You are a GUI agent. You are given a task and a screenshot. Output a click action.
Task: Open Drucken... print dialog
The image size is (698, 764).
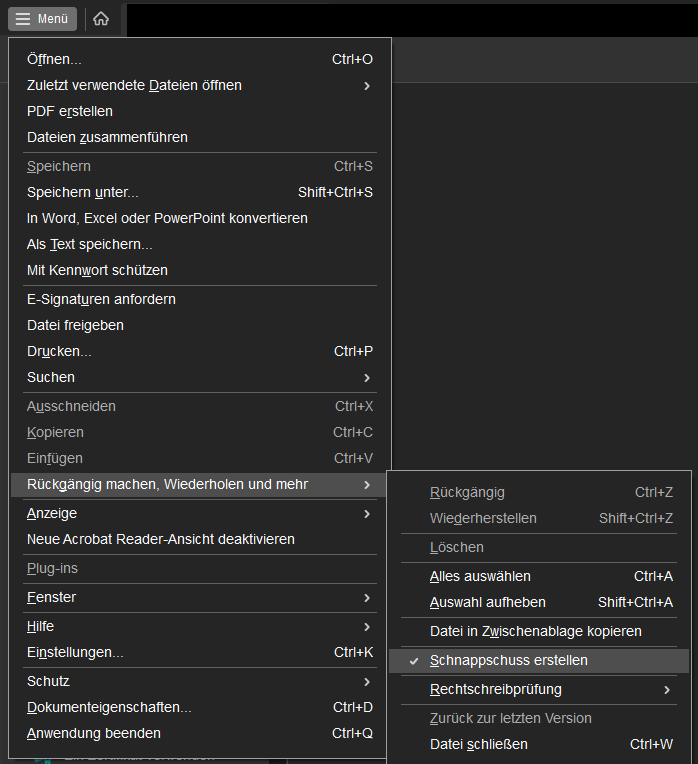point(200,351)
